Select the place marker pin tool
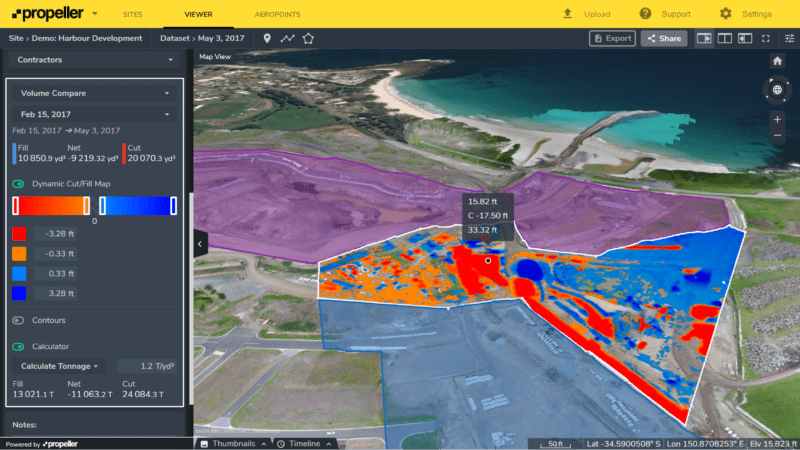This screenshot has width=800, height=450. pyautogui.click(x=267, y=38)
